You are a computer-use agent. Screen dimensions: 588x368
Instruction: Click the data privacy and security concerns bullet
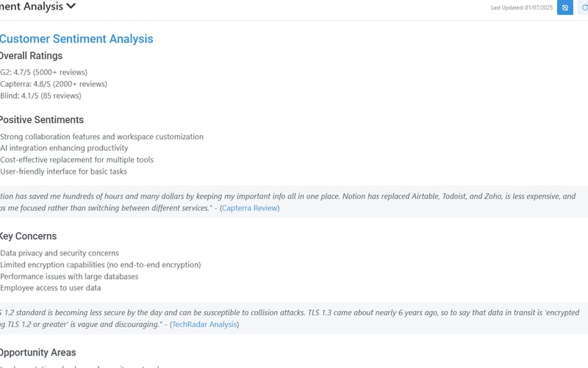(60, 253)
